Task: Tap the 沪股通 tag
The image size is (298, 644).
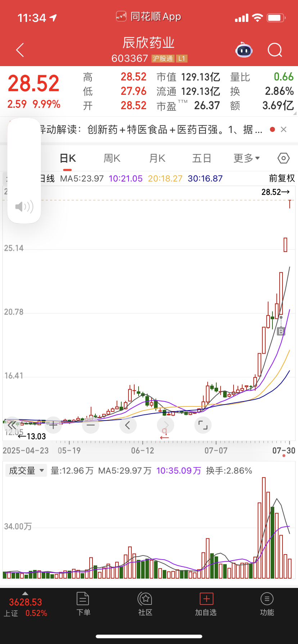Action: point(163,59)
